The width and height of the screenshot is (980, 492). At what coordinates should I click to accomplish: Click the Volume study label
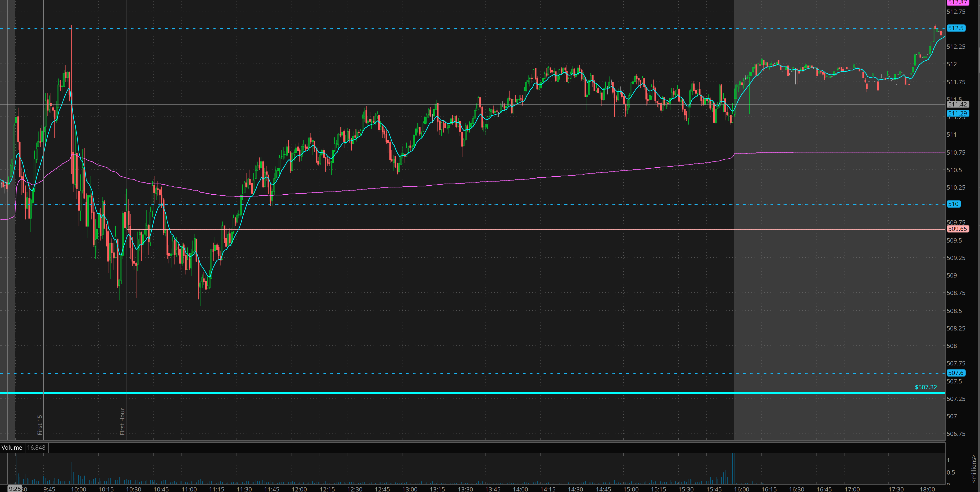12,448
